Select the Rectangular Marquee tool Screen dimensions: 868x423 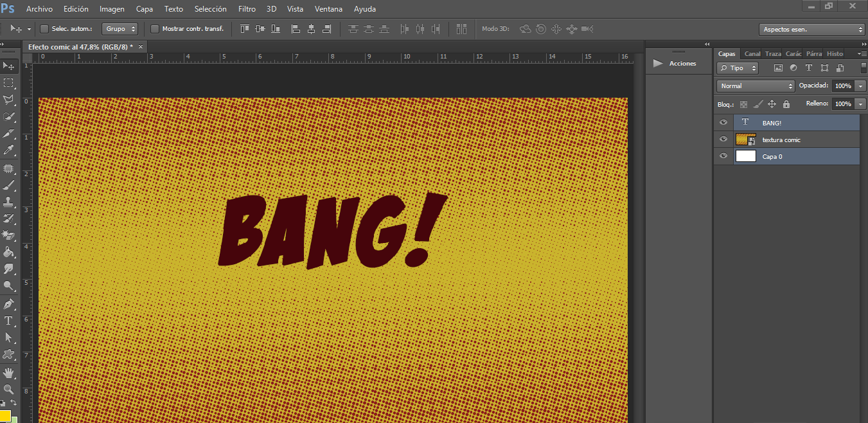(x=9, y=83)
